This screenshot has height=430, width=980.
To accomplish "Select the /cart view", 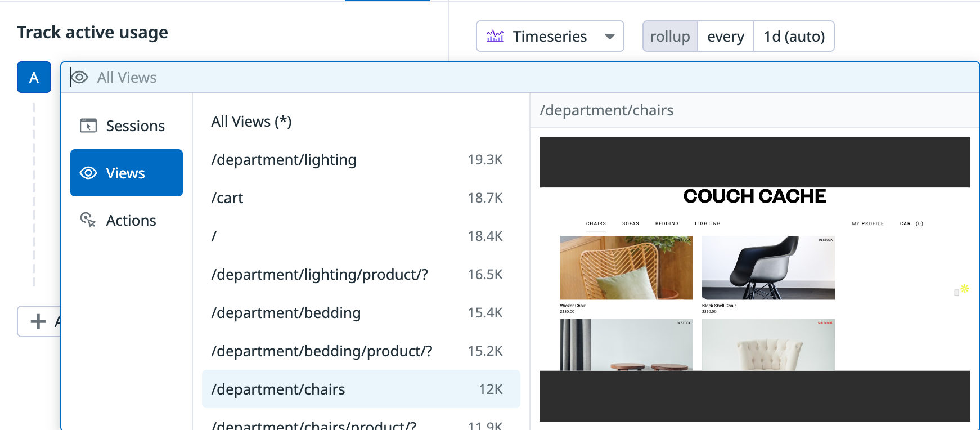I will [x=361, y=198].
